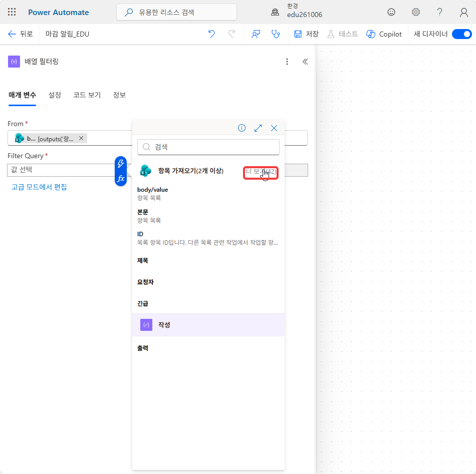Close the dynamic content popup
The width and height of the screenshot is (476, 474).
[x=274, y=128]
